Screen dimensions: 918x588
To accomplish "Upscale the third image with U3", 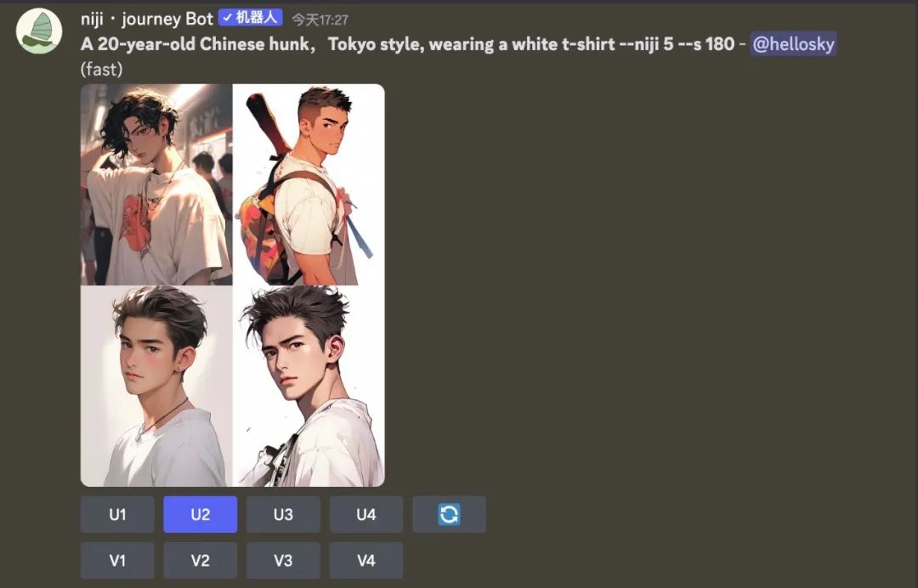I will [x=283, y=514].
